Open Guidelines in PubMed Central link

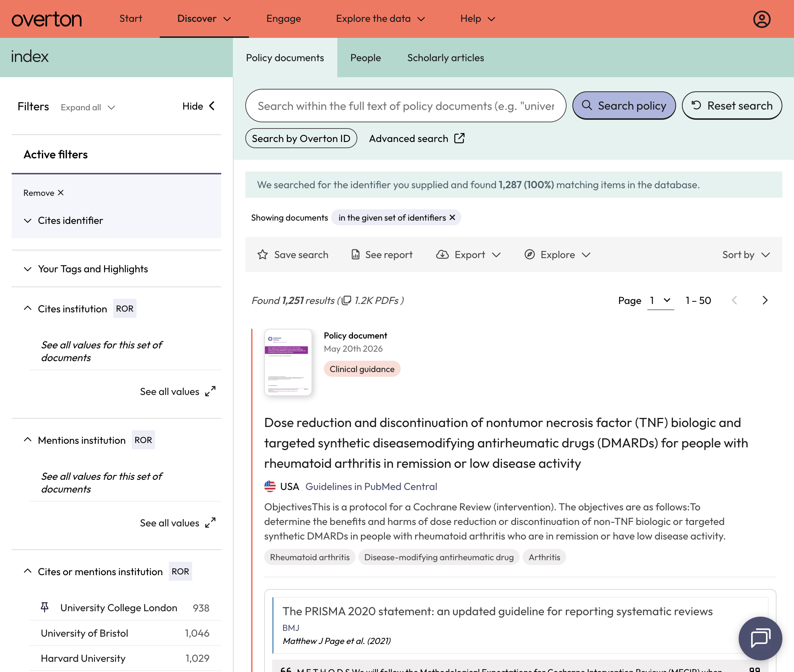pos(371,486)
